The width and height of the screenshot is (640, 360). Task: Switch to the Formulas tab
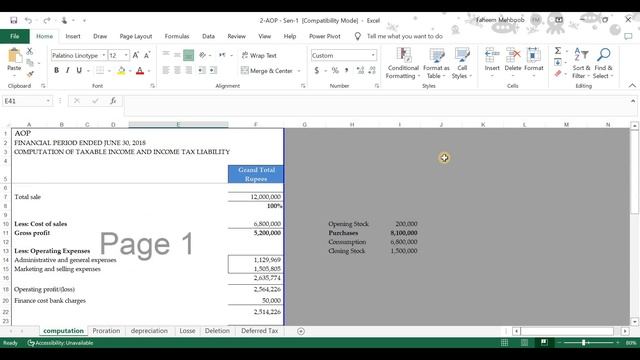pos(177,36)
